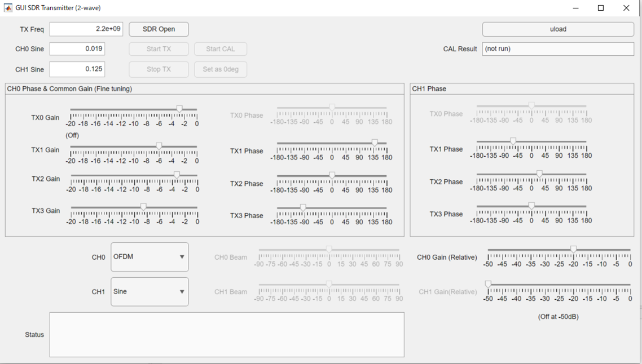Click the TX2 Gain slider knob
642x364 pixels.
coord(177,175)
